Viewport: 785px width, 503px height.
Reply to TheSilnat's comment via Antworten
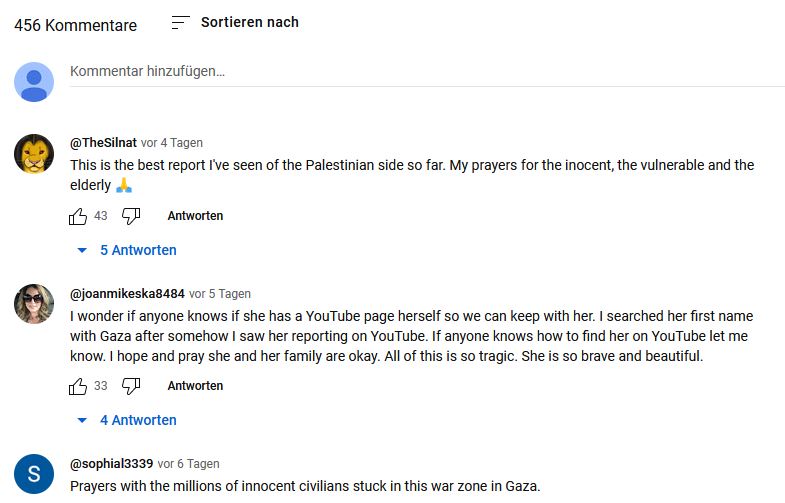[195, 216]
